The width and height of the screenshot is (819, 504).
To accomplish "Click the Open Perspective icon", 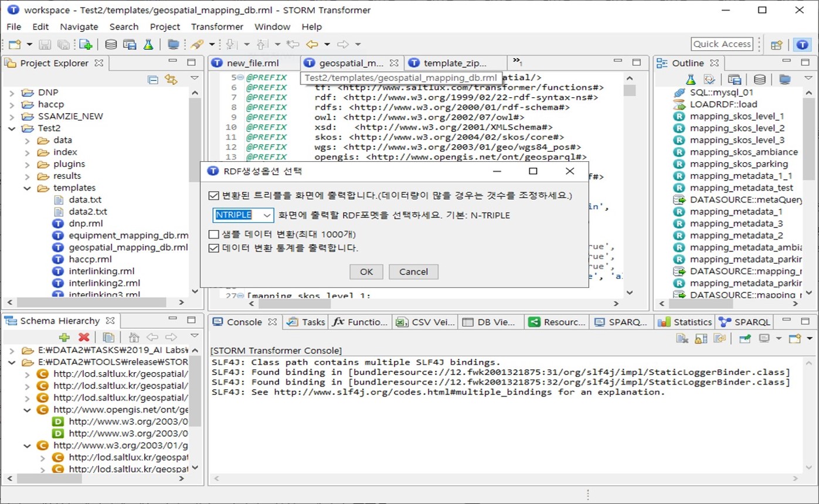I will pyautogui.click(x=777, y=45).
